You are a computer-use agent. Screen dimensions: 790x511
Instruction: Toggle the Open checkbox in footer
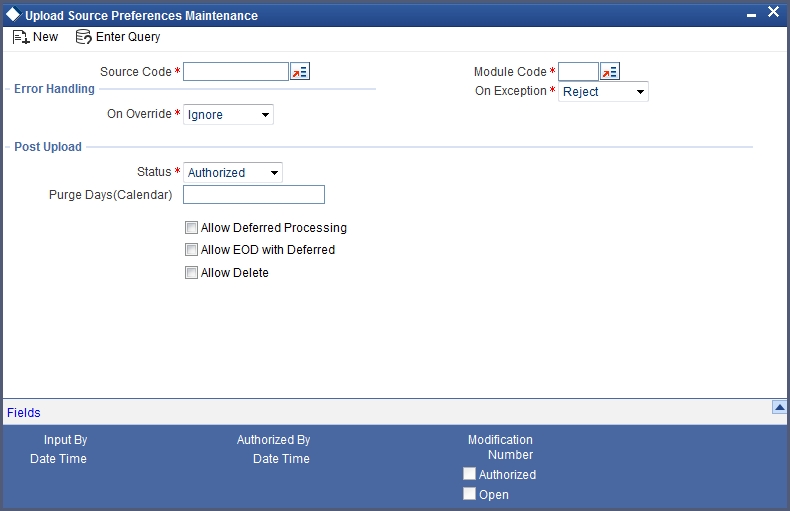[469, 494]
